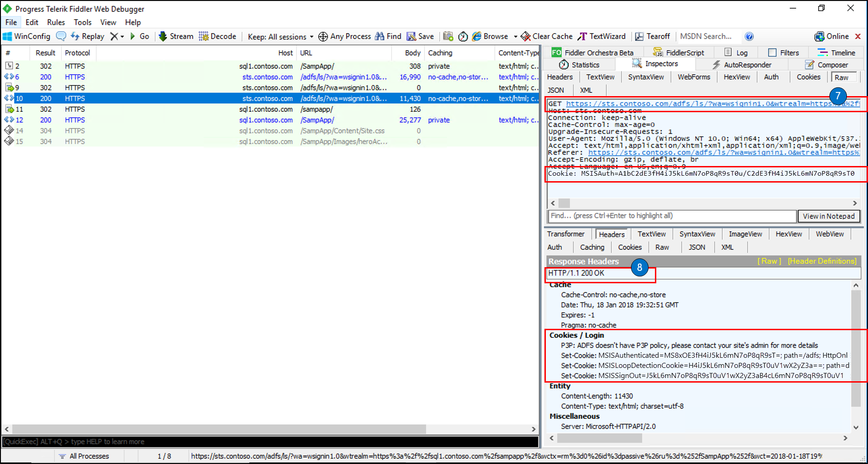Screen dimensions: 868x464
Task: Click the timer stopwatch icon
Action: point(463,36)
